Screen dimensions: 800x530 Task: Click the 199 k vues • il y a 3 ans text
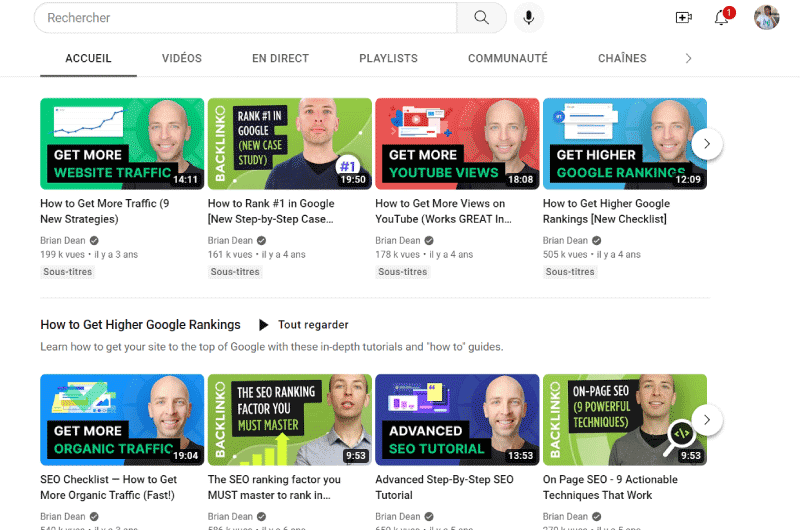pyautogui.click(x=89, y=255)
